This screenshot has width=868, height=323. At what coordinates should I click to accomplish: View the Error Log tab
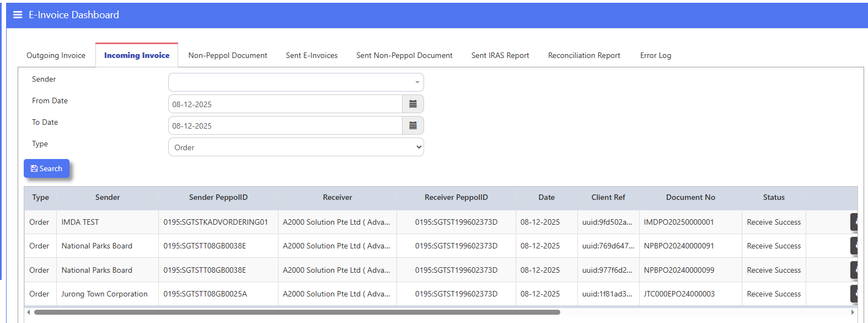tap(656, 55)
